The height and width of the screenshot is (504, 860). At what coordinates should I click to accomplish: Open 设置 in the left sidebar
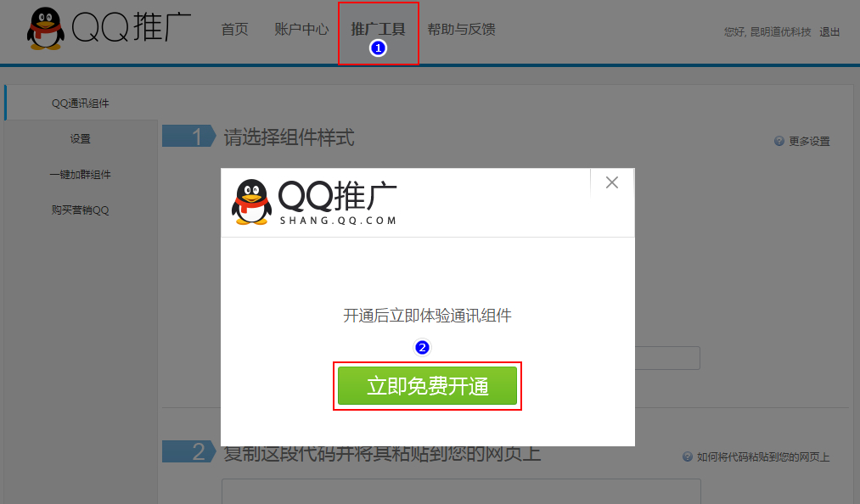click(x=81, y=139)
